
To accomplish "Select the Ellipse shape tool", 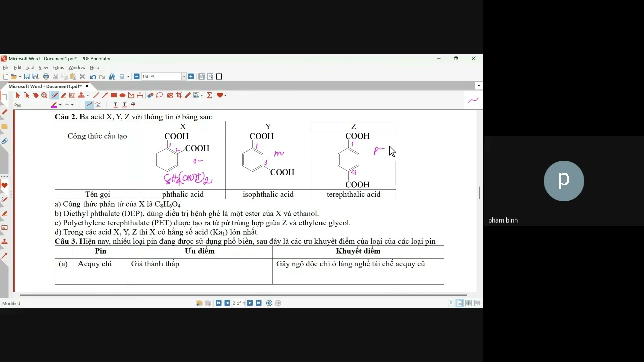I will [x=122, y=95].
